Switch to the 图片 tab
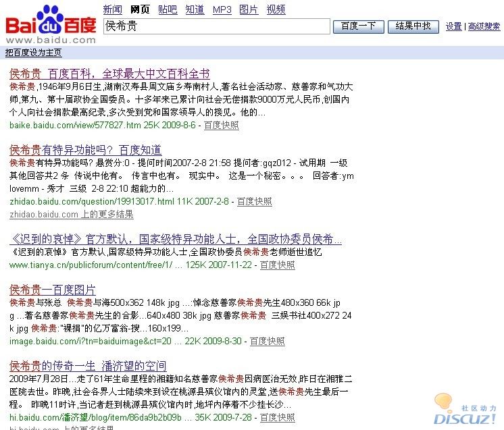This screenshot has width=504, height=430. 249,9
